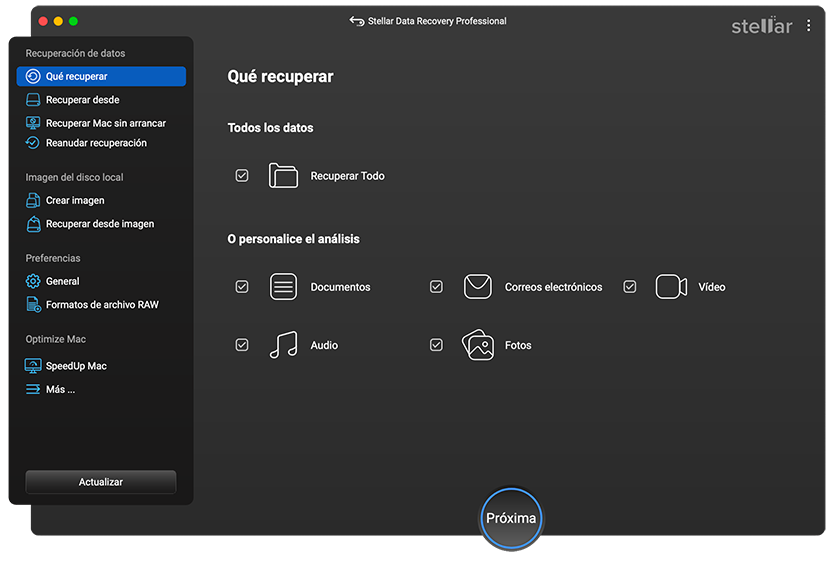Uncheck the Fotos checkbox
Image resolution: width=831 pixels, height=569 pixels.
[436, 345]
